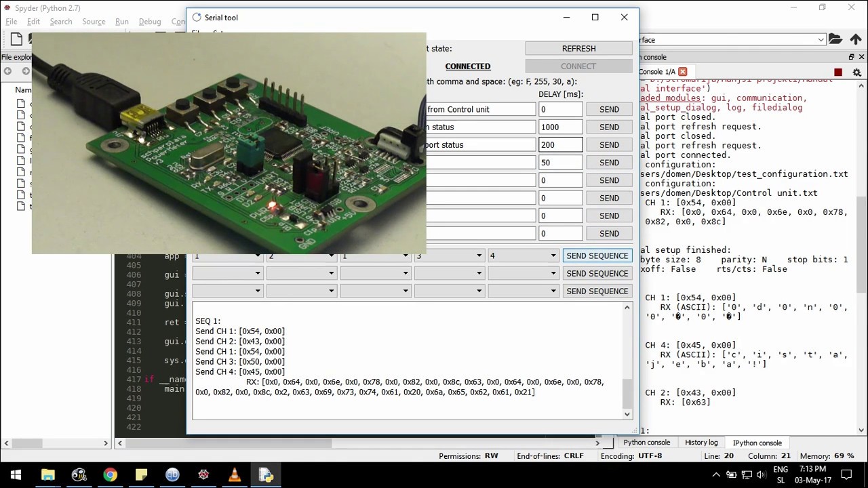Open the first dropdown in sequence row three

tap(228, 291)
